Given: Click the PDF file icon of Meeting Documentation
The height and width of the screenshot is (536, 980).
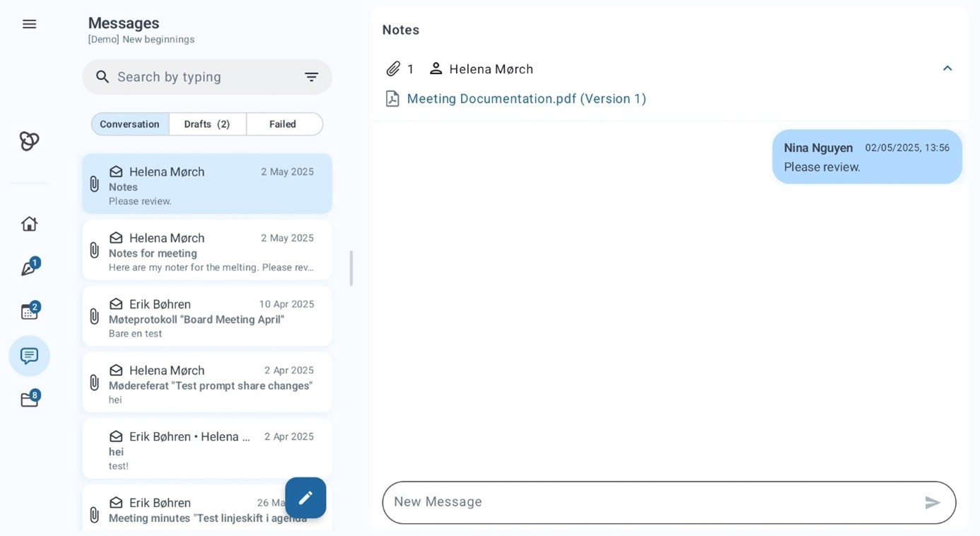Looking at the screenshot, I should click(392, 98).
